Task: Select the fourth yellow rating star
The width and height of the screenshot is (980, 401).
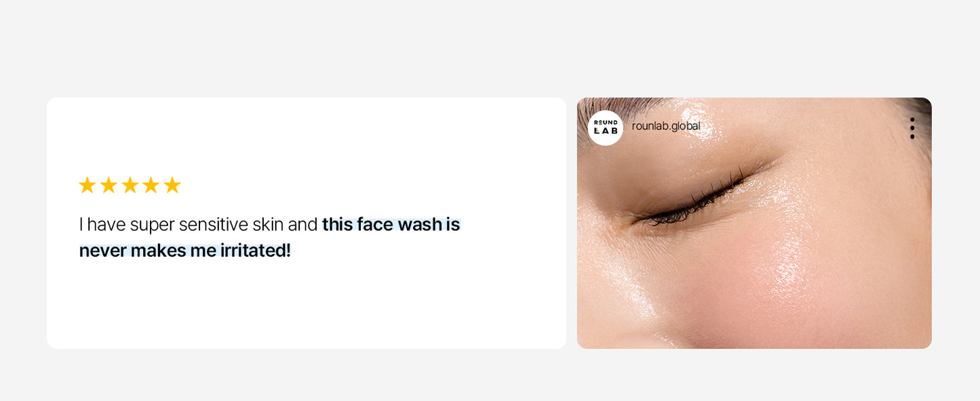Action: (x=151, y=185)
